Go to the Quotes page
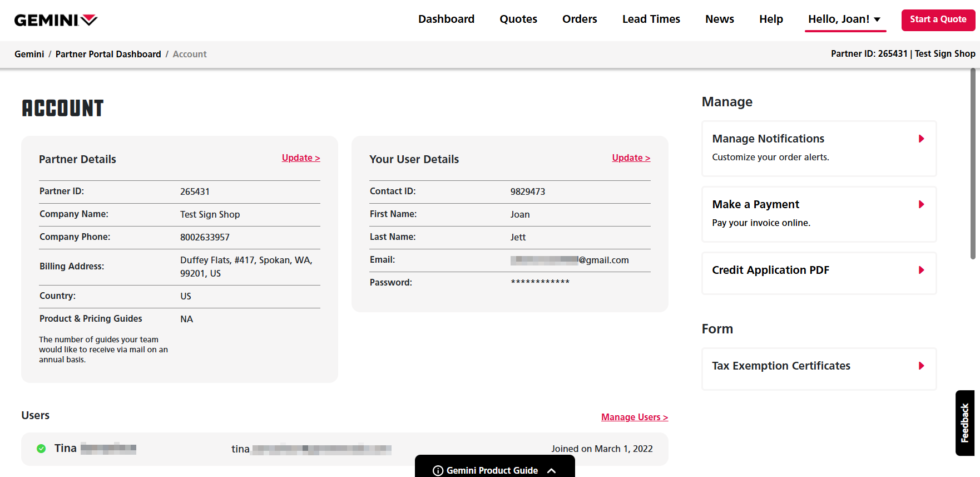This screenshot has width=980, height=477. (518, 19)
